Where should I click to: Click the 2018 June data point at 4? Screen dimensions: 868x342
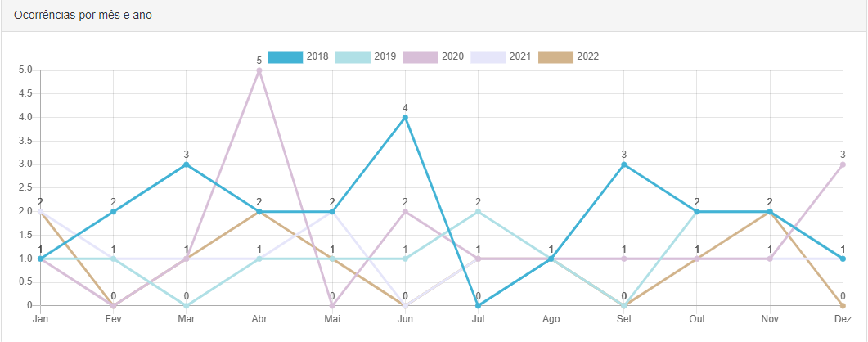pyautogui.click(x=405, y=118)
